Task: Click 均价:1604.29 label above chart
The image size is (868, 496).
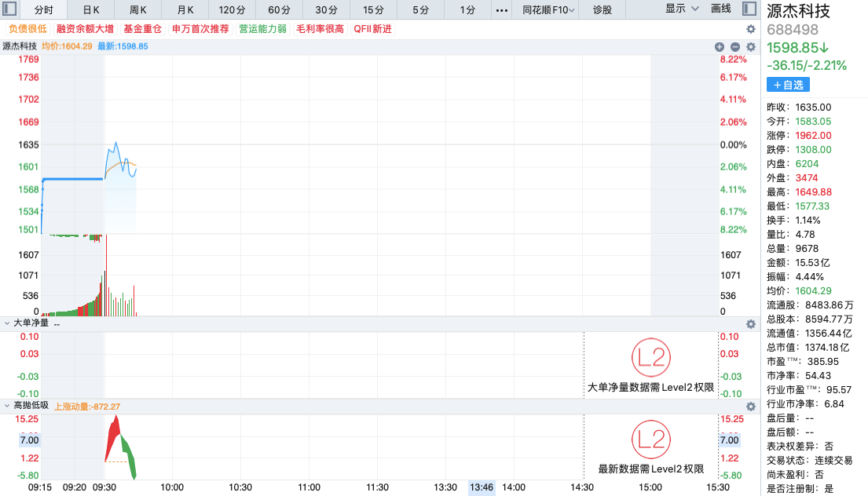Action: [x=67, y=46]
